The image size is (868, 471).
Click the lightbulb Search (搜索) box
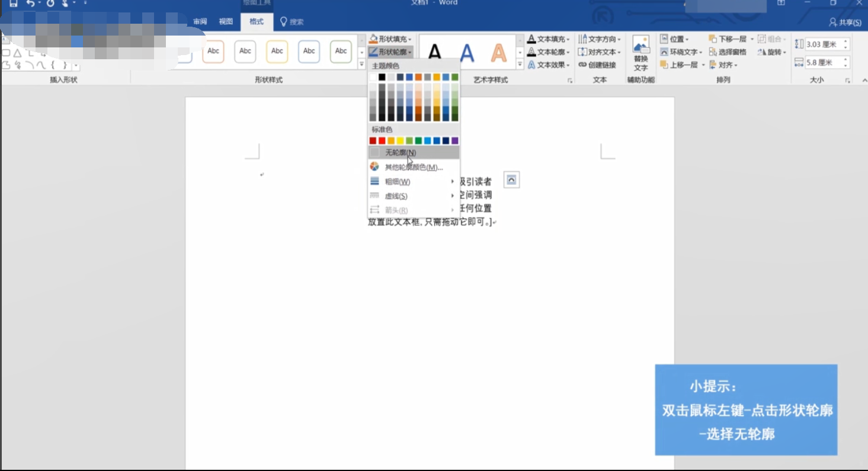292,22
